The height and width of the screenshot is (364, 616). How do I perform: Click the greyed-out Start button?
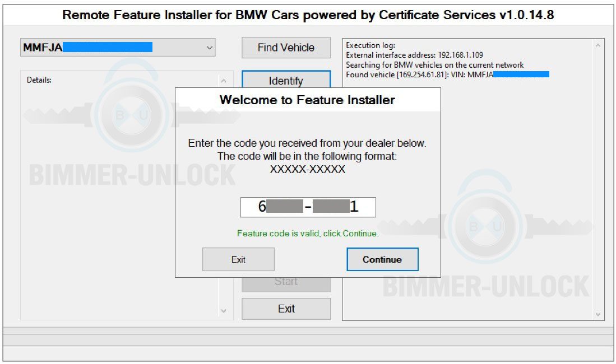[286, 284]
